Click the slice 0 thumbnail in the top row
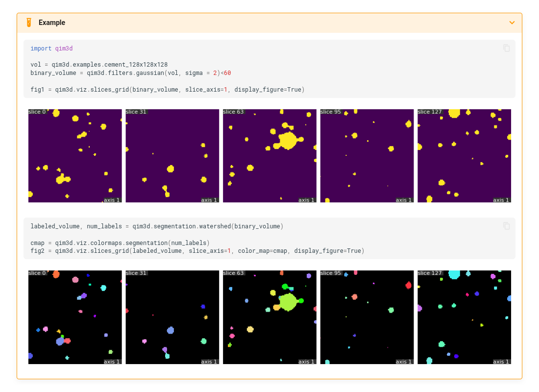Screen dimensions: 539x392 click(x=75, y=155)
